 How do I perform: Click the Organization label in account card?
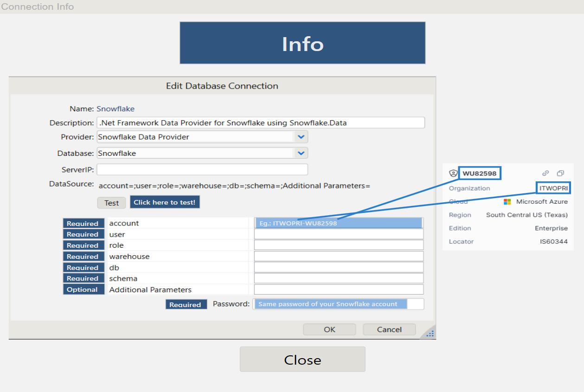tap(469, 188)
